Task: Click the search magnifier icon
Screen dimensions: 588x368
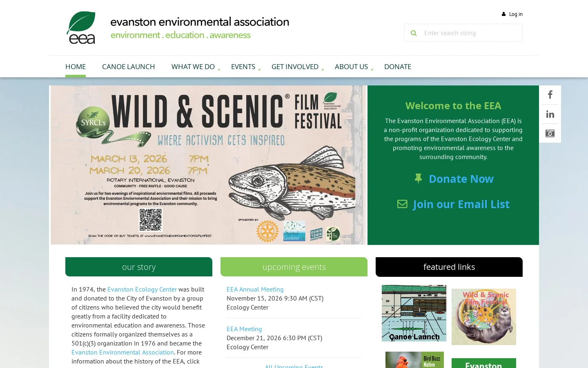Action: click(414, 33)
